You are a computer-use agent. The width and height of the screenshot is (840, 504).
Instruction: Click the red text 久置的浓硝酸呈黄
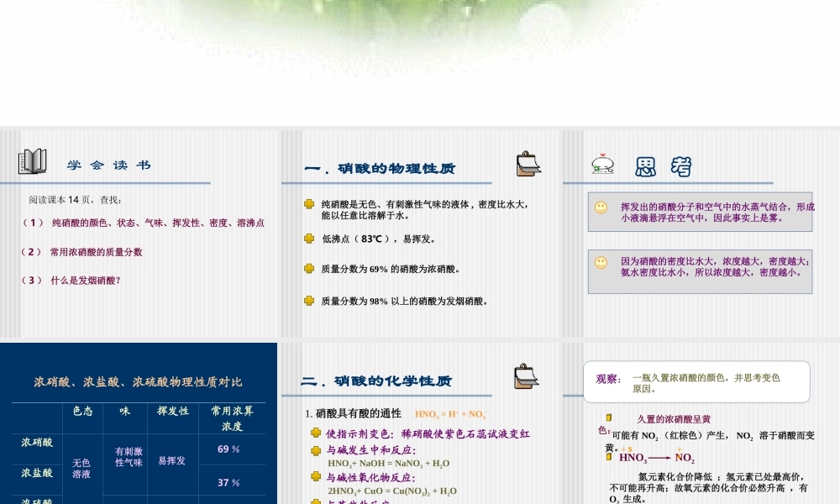coord(674,419)
